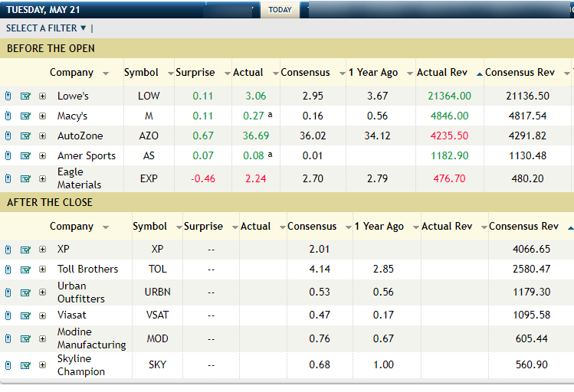Click the calendar-check icon in Urban Outfitters row
This screenshot has width=574, height=392.
pyautogui.click(x=25, y=292)
